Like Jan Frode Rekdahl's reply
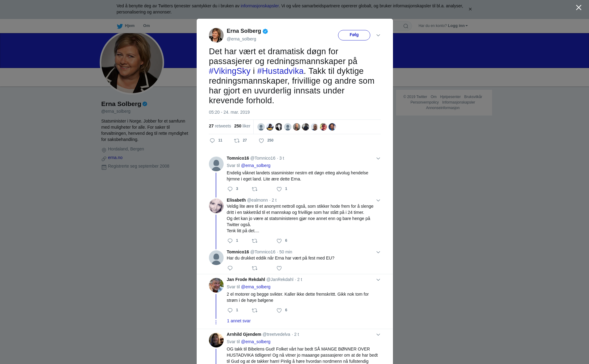Image resolution: width=589 pixels, height=364 pixels. (x=279, y=310)
